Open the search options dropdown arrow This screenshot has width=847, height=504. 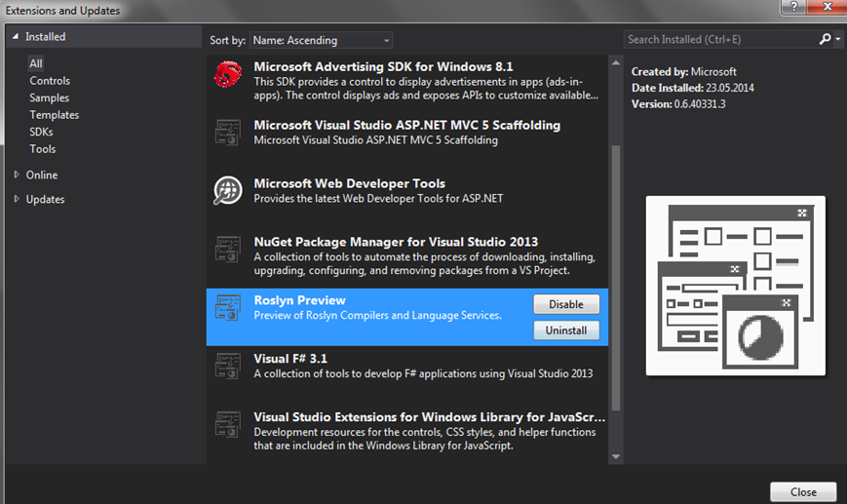pyautogui.click(x=838, y=39)
